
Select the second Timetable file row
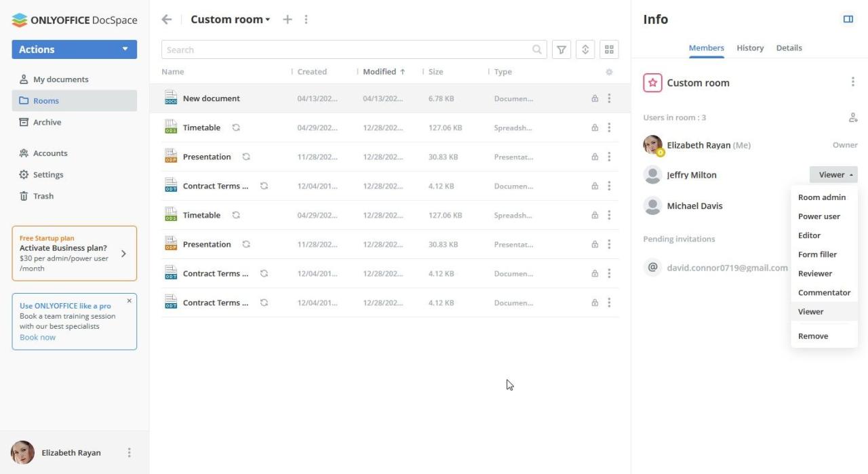click(x=390, y=215)
